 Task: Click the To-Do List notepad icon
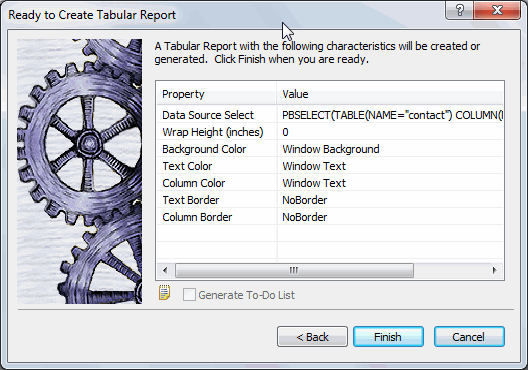tap(164, 292)
